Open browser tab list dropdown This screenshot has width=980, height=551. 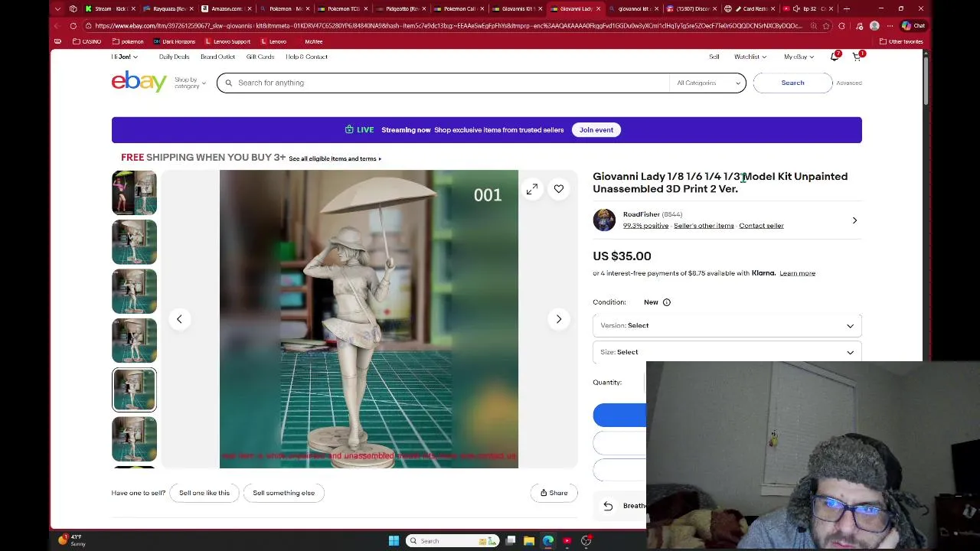(57, 8)
